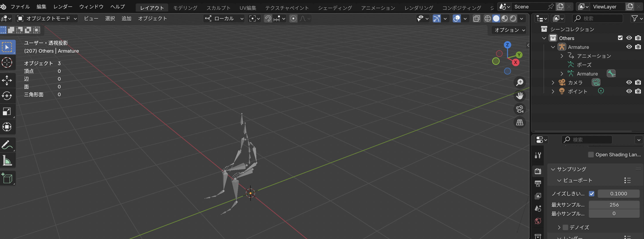Select the Rotate tool
644x239 pixels.
click(x=7, y=96)
